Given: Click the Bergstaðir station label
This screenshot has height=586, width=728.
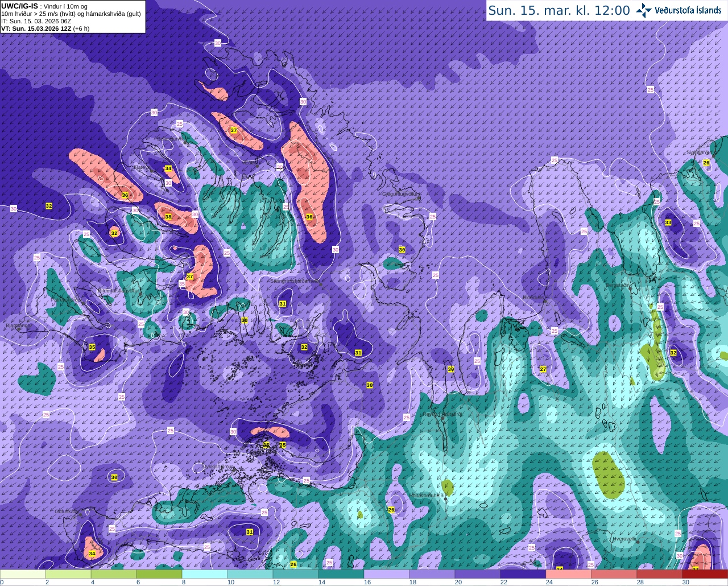Looking at the screenshot, I should click(x=619, y=285).
